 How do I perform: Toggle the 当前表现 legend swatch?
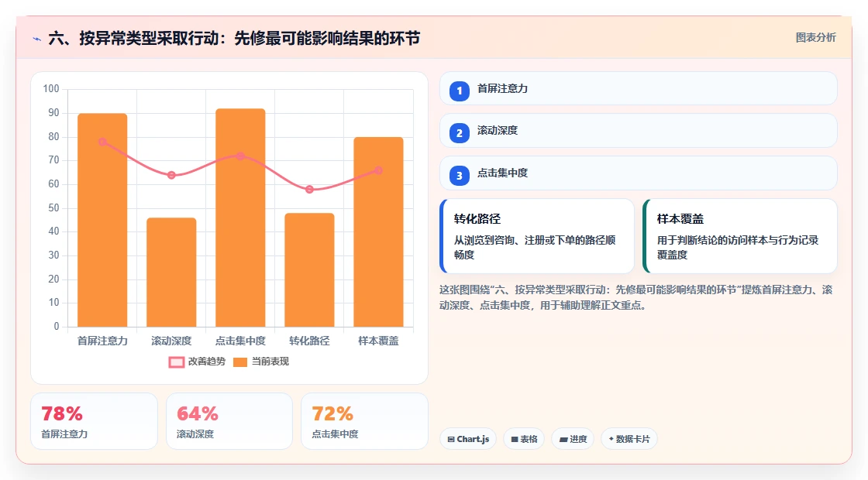pos(240,362)
